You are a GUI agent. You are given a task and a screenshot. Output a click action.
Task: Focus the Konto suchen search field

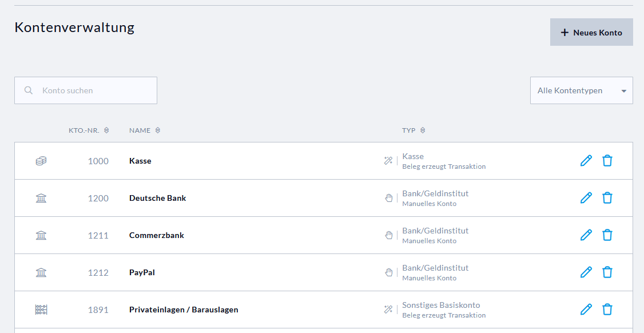tap(86, 90)
